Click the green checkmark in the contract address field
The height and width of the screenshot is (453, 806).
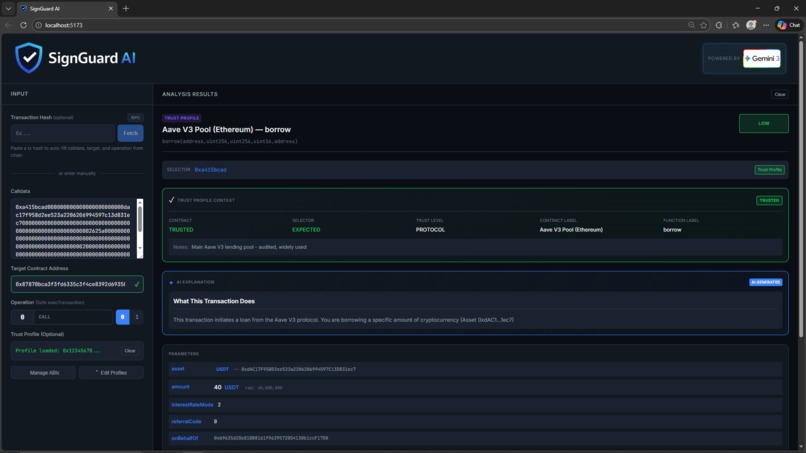[x=137, y=284]
